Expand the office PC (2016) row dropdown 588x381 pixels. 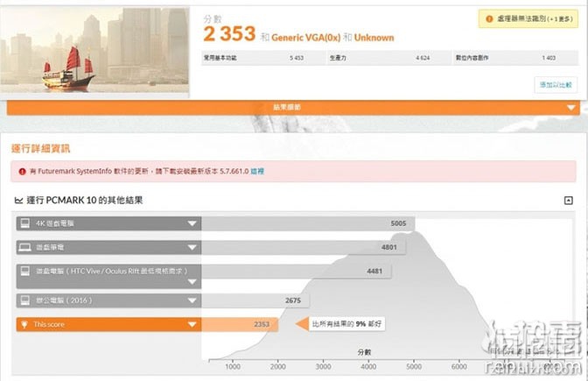pos(192,300)
